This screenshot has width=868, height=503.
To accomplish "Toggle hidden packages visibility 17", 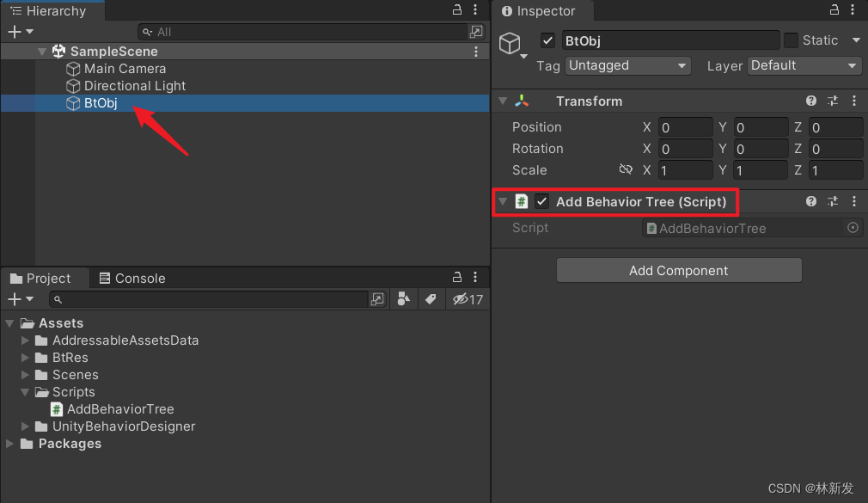I will pyautogui.click(x=468, y=300).
